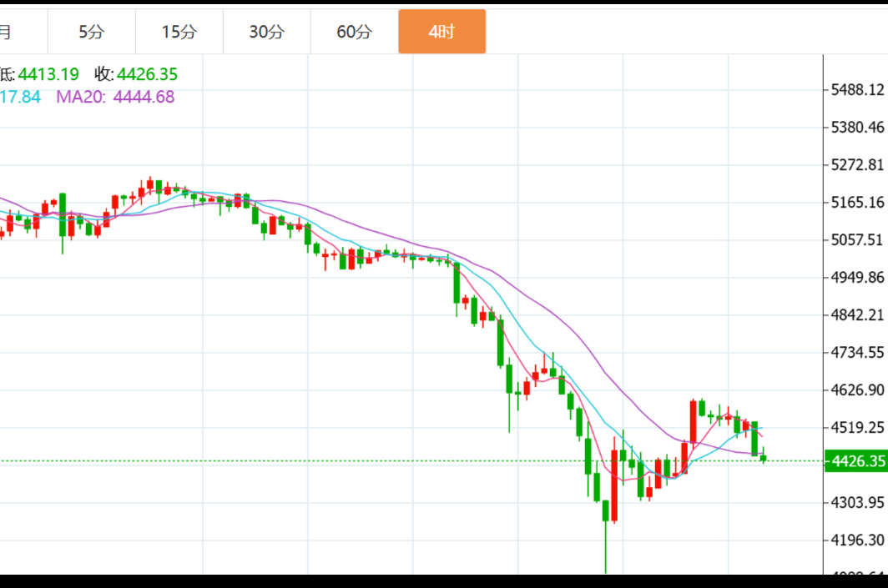
Task: Click the 4303.95 price axis label
Action: pos(857,502)
